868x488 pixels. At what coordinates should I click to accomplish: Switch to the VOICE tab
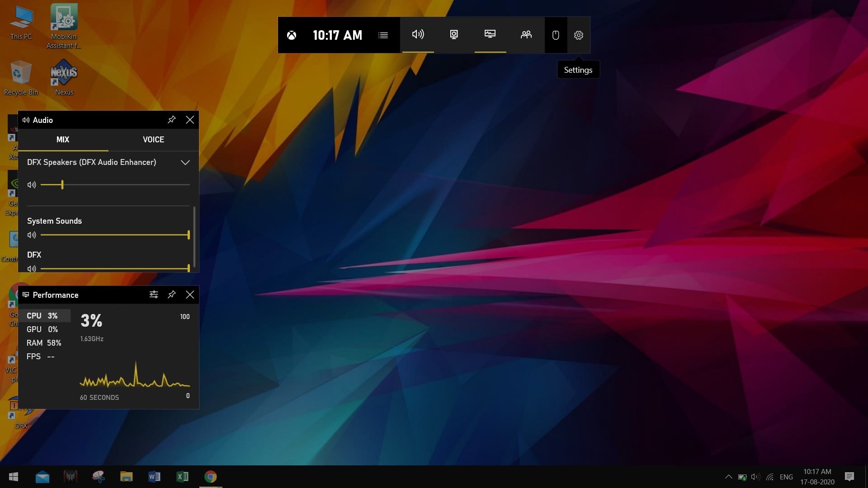point(153,140)
